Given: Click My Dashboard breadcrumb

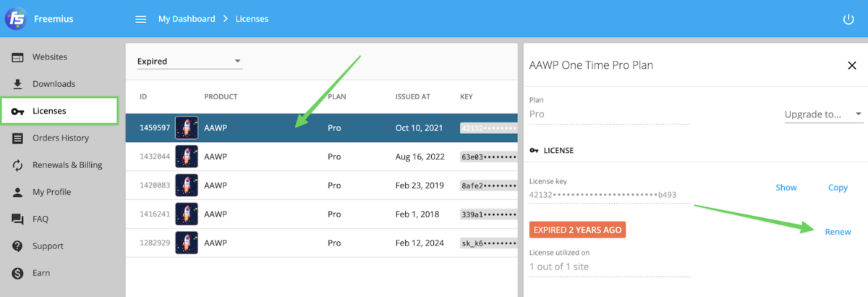Looking at the screenshot, I should tap(187, 19).
